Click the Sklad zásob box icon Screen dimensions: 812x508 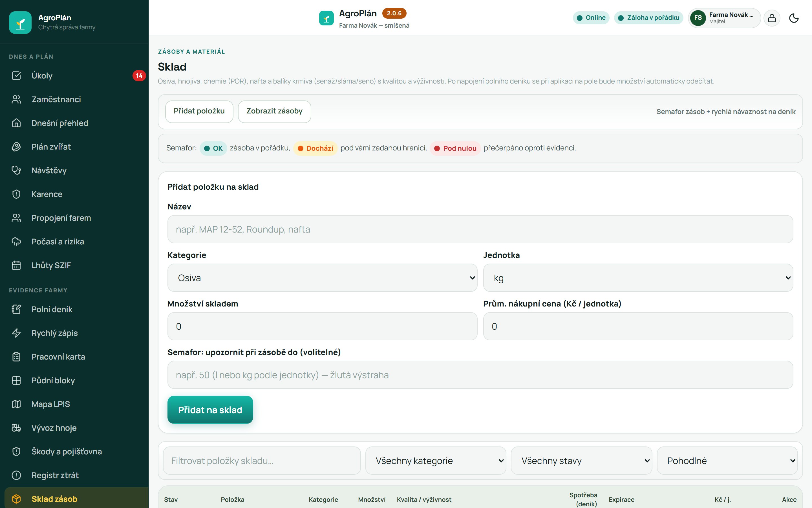[16, 499]
